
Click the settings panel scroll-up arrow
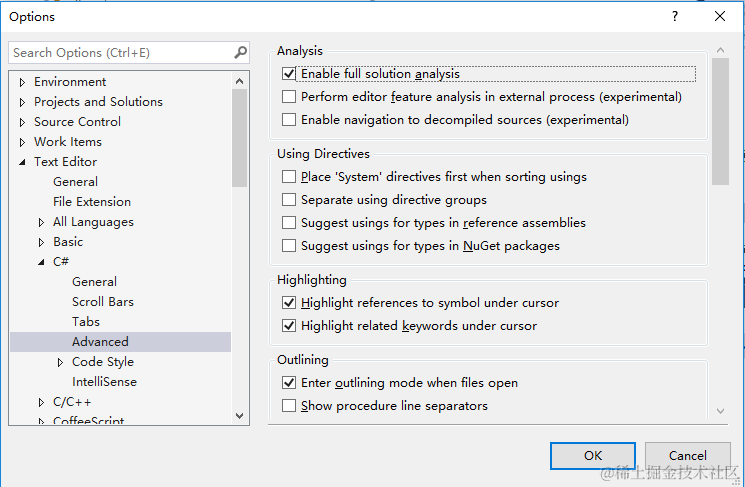720,50
